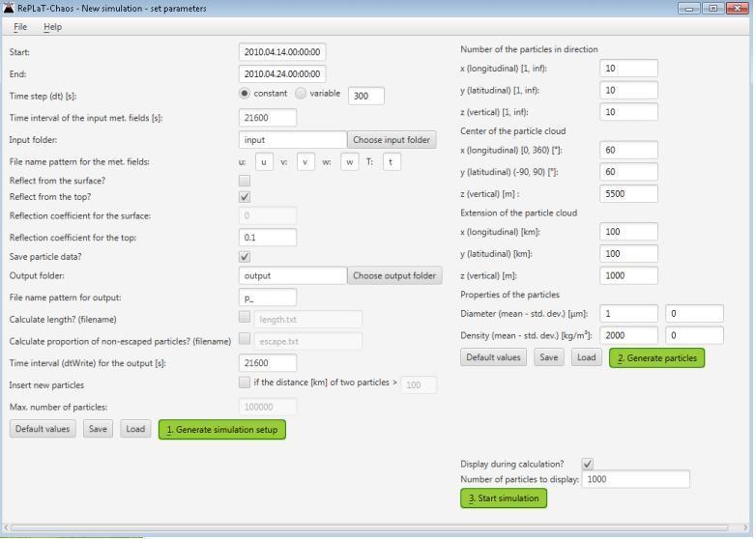Click cloud center y latitudinal field
This screenshot has height=539, width=756.
628,172
